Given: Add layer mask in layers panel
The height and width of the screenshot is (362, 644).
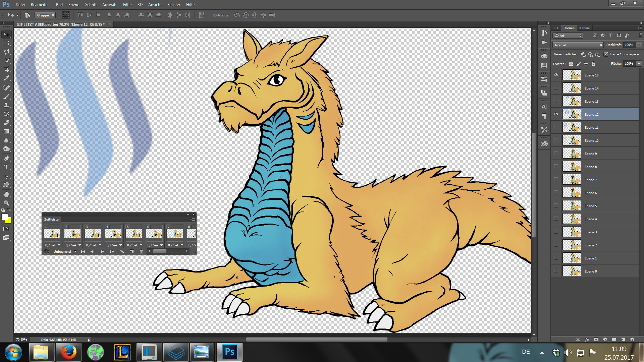Looking at the screenshot, I should [596, 340].
